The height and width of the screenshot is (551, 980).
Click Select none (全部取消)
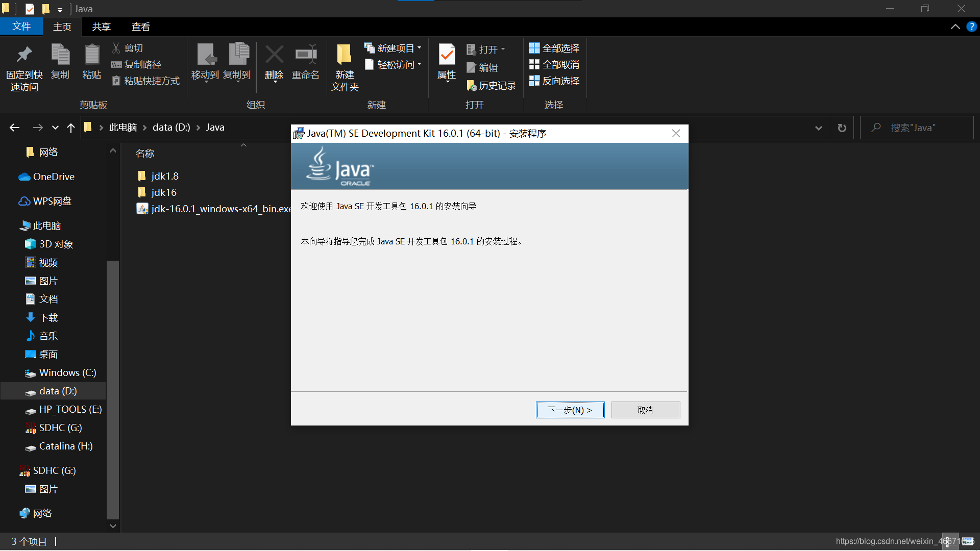pos(554,64)
